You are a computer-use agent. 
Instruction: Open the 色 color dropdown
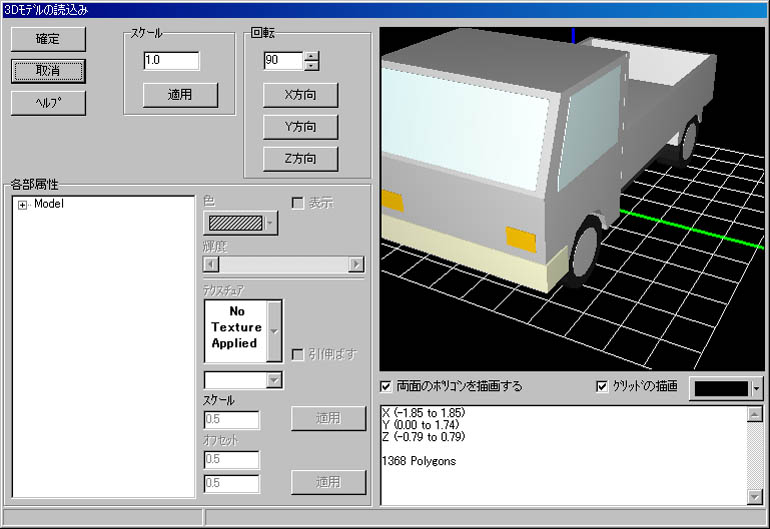point(270,223)
